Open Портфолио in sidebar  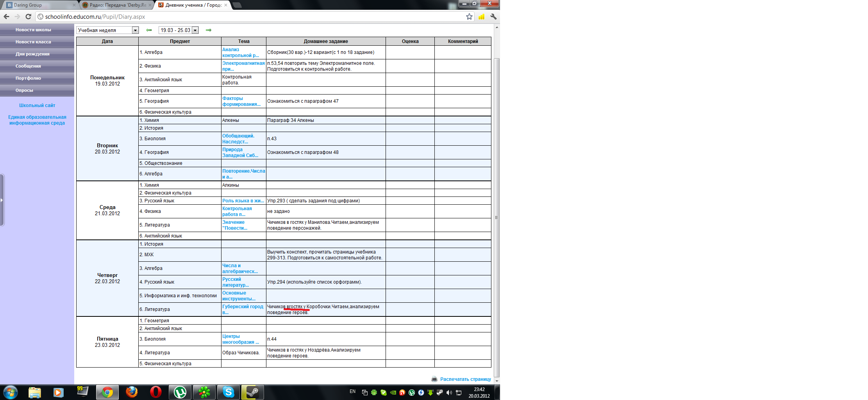click(x=37, y=78)
